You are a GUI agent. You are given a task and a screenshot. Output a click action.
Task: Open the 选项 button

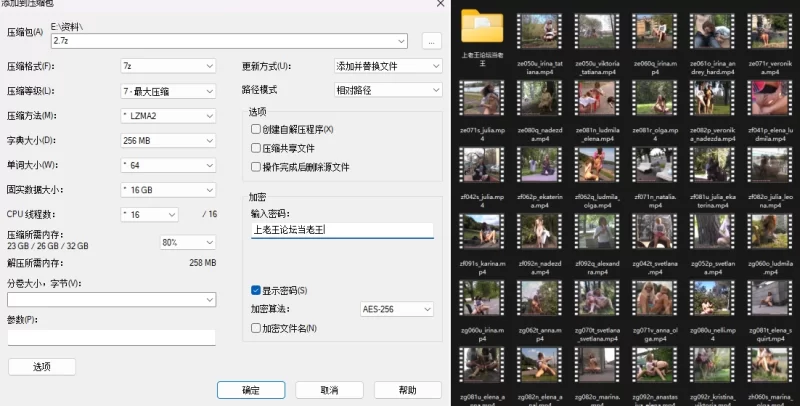click(x=42, y=367)
